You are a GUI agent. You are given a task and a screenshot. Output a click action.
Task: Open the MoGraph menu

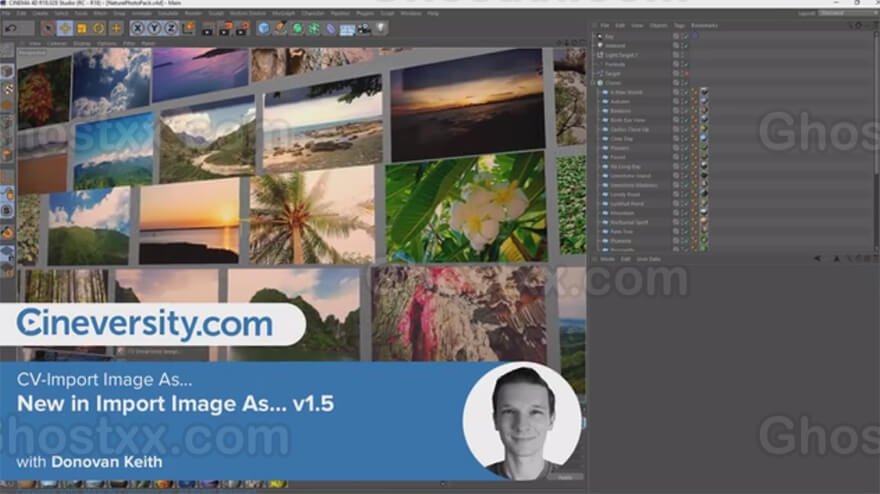pos(283,13)
